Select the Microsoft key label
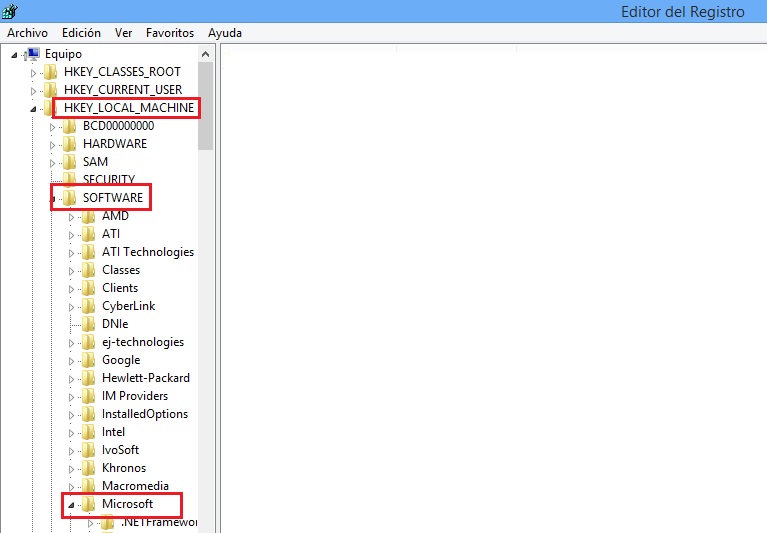Image resolution: width=767 pixels, height=533 pixels. (x=127, y=504)
